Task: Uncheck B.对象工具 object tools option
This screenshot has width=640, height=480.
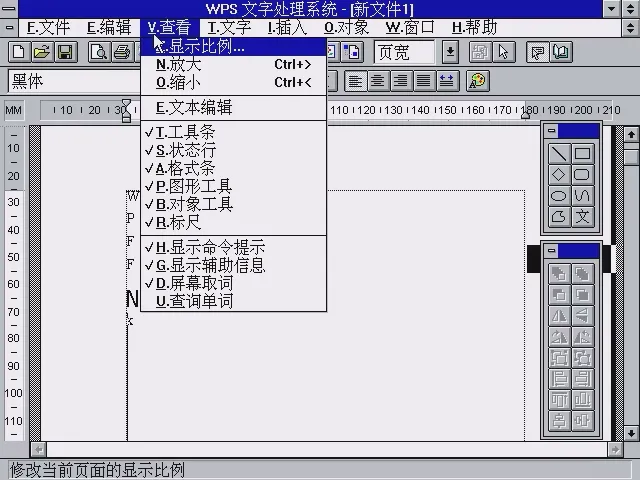Action: click(x=233, y=204)
